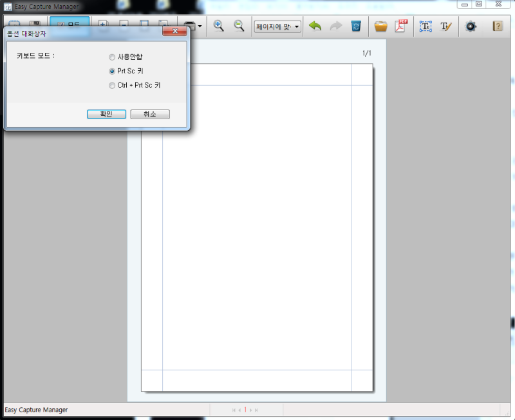515x420 pixels.
Task: Open the folder icon to load an image
Action: click(x=381, y=26)
